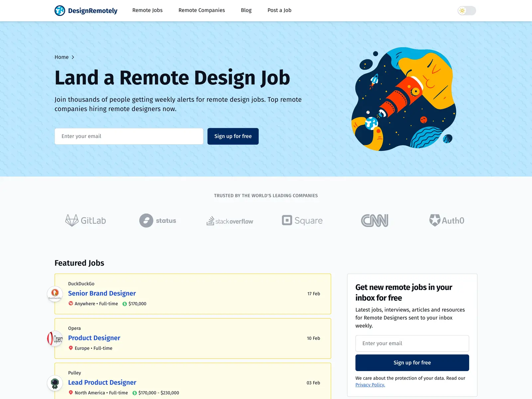Click the 10 Feb date text
This screenshot has height=399, width=532.
[314, 338]
